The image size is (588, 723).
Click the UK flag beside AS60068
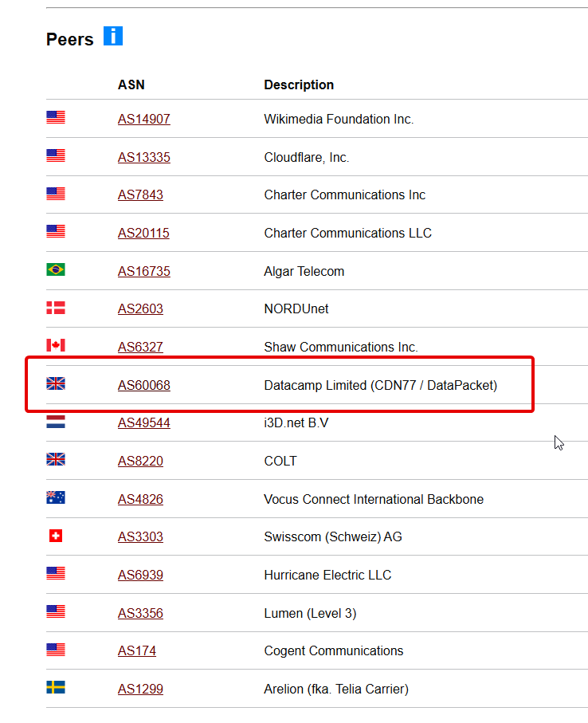click(56, 383)
